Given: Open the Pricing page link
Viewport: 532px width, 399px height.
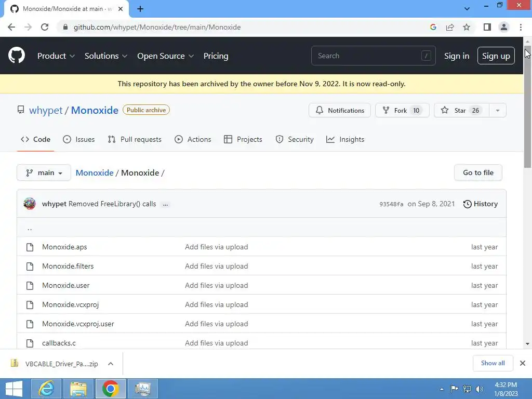Looking at the screenshot, I should coord(216,56).
